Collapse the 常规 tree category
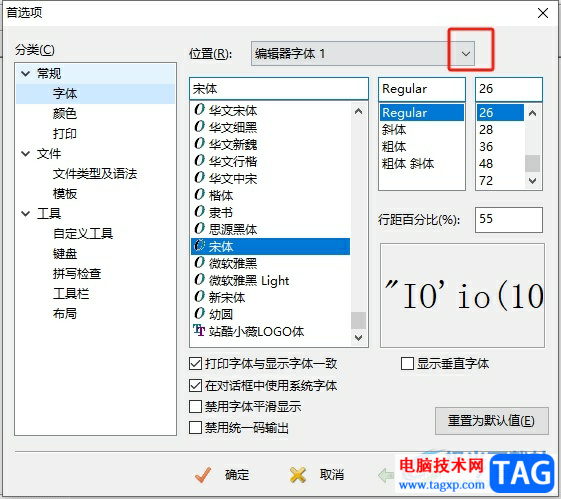This screenshot has height=499, width=561. (25, 74)
